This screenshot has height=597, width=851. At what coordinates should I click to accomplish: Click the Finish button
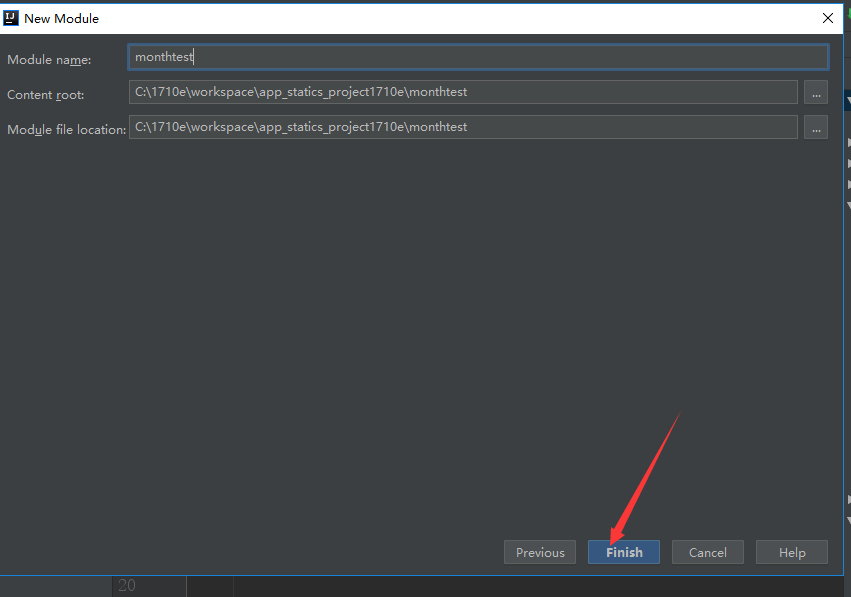click(624, 552)
